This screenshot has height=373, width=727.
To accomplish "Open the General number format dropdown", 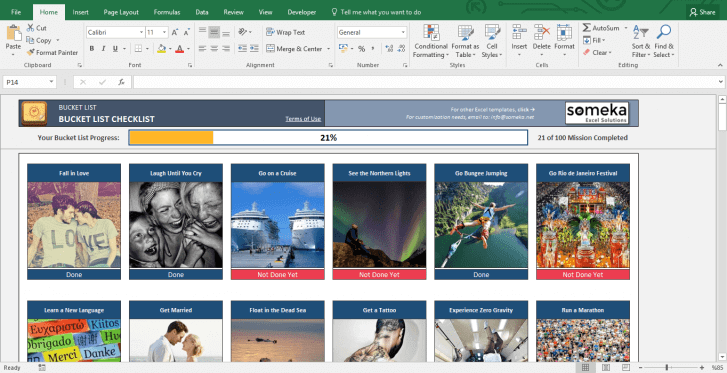I will pyautogui.click(x=403, y=32).
